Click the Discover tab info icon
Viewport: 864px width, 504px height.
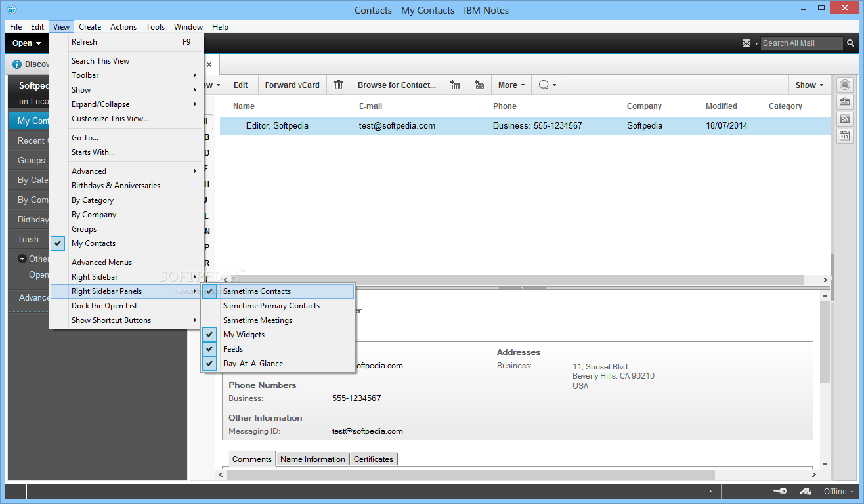point(17,64)
